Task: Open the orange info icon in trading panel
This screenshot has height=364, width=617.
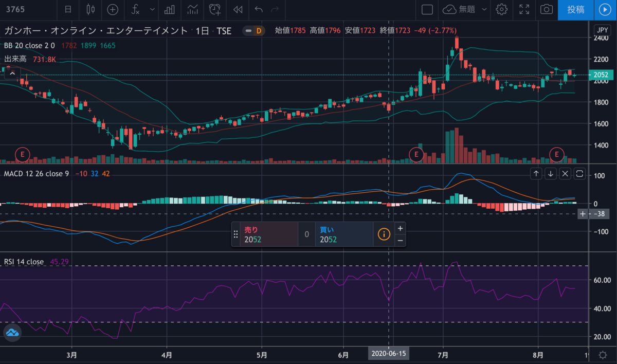Action: pyautogui.click(x=384, y=234)
